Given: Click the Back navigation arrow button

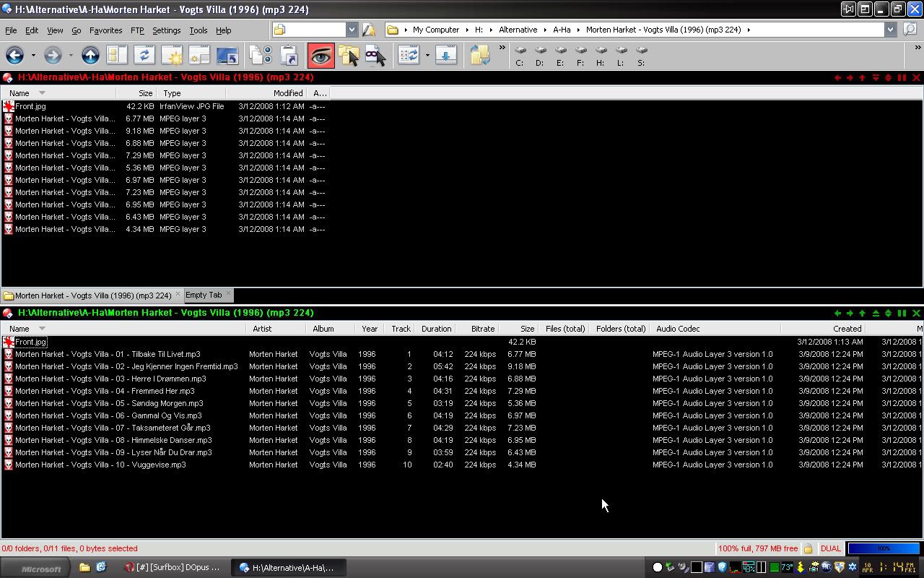Looking at the screenshot, I should point(14,56).
